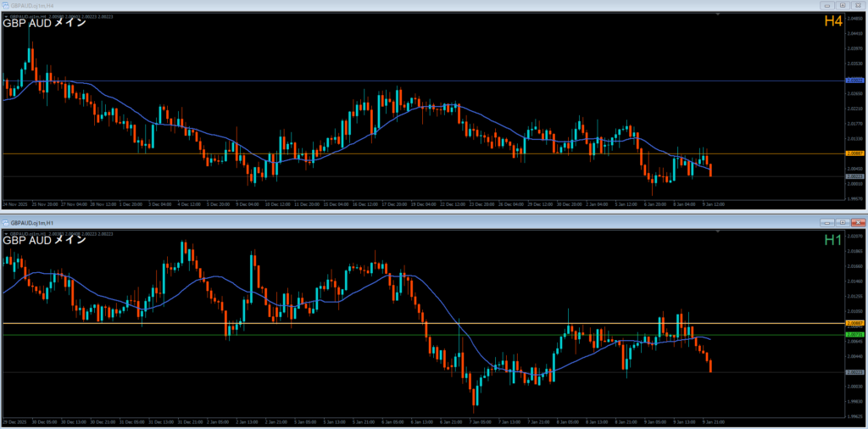Viewport: 868px width, 429px height.
Task: Click the H1 chart's bottom time axis
Action: (x=424, y=421)
